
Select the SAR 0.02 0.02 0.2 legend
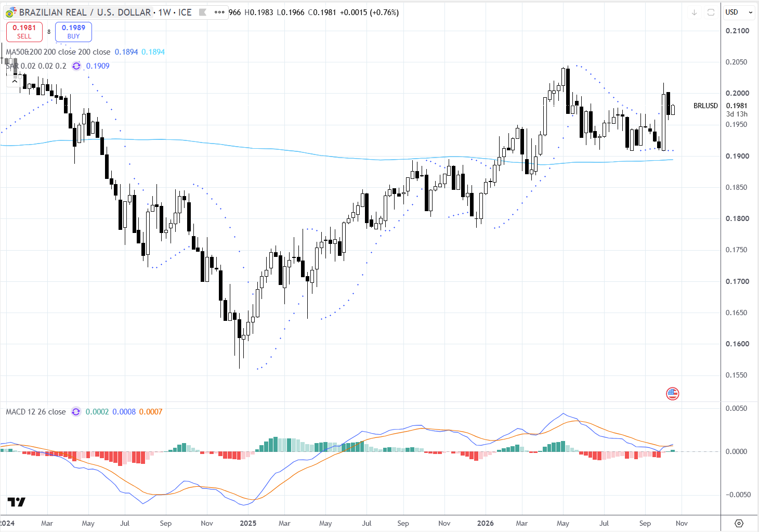[x=36, y=66]
